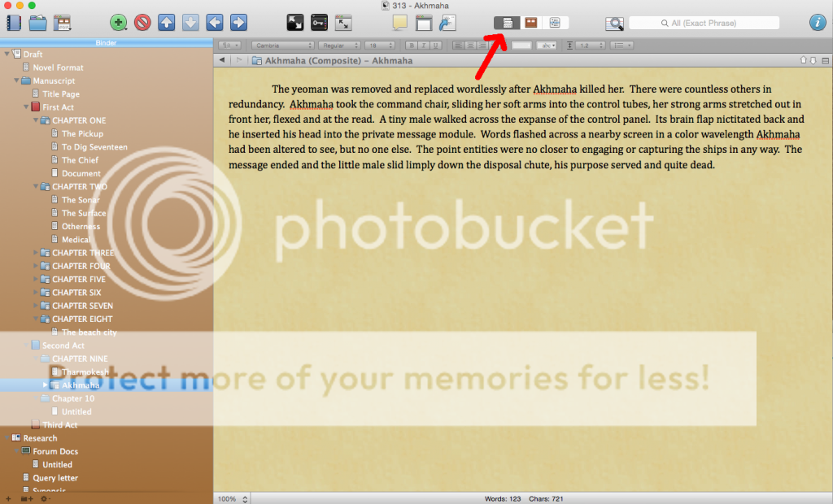Open the Project Search magnifier icon
This screenshot has height=504, width=833.
pos(614,24)
